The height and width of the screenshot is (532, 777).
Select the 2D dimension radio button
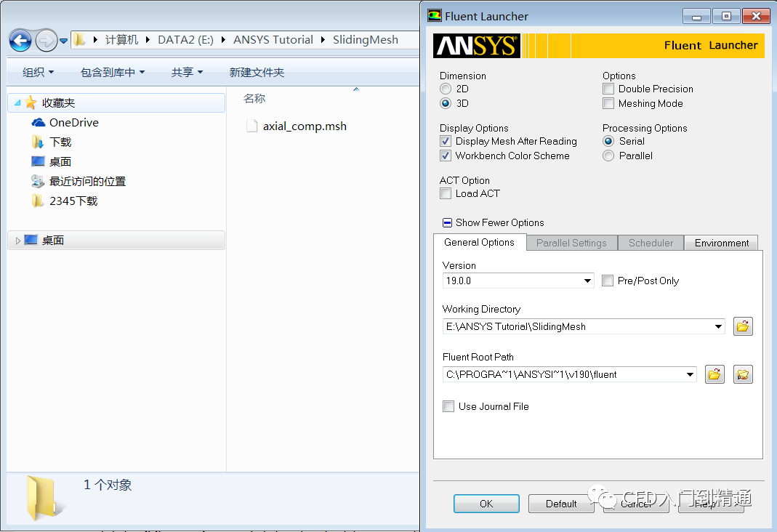coord(446,89)
